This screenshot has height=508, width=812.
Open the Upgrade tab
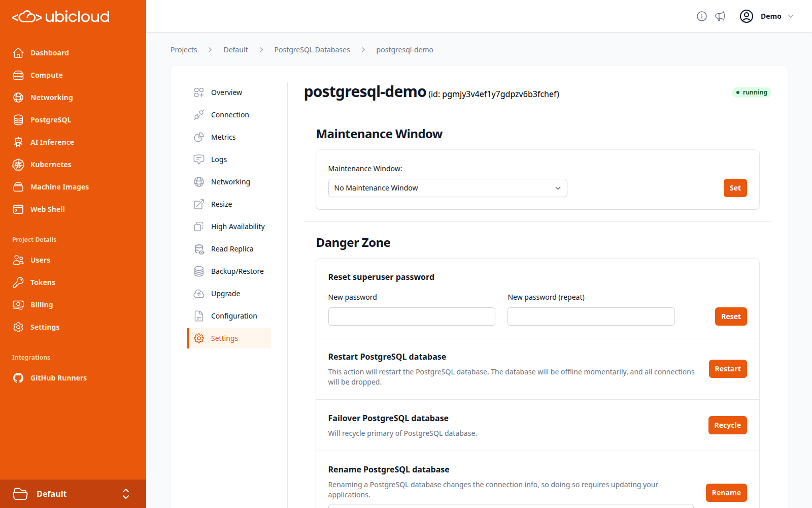[229, 294]
